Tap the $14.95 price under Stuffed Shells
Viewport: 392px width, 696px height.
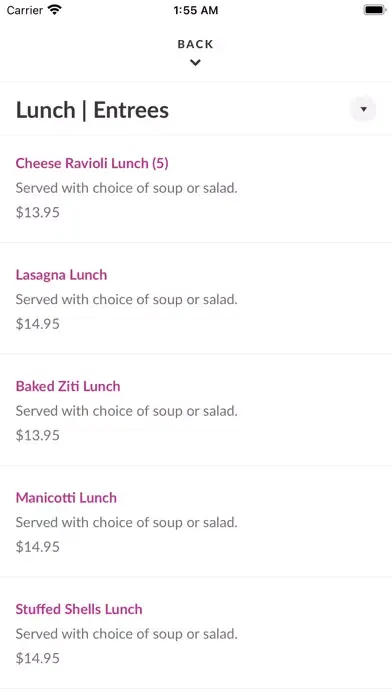click(x=38, y=658)
